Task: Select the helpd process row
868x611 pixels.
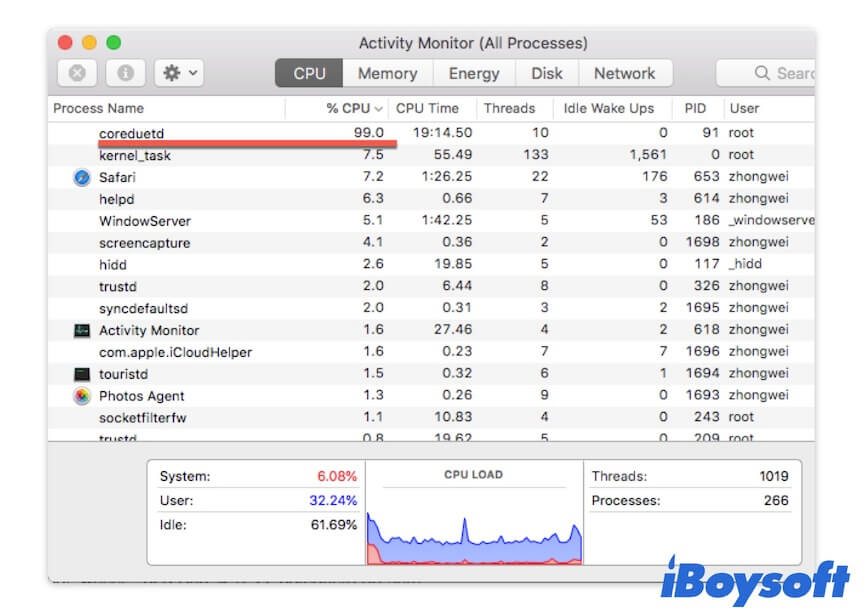Action: (431, 199)
